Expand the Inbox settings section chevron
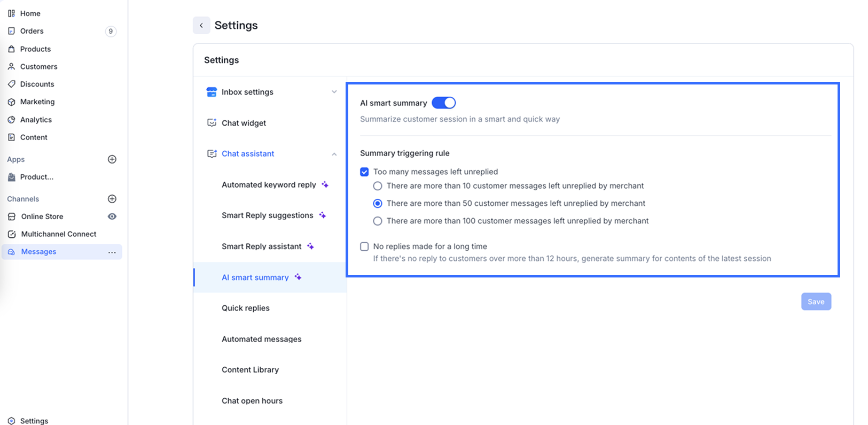This screenshot has height=425, width=868. [x=334, y=92]
